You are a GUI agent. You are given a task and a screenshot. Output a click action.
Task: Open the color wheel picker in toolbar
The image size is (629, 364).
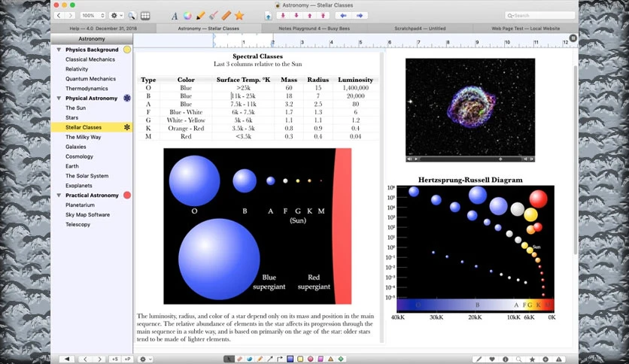point(187,16)
